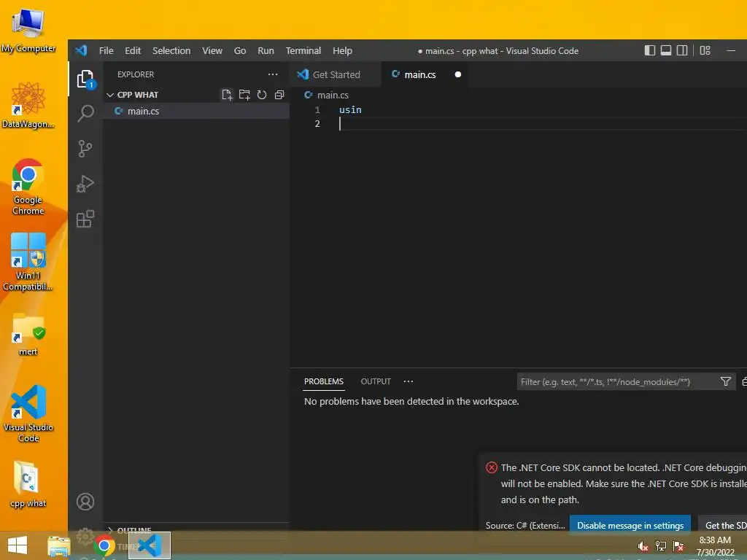Open File menu
This screenshot has height=560, width=747.
coord(107,50)
